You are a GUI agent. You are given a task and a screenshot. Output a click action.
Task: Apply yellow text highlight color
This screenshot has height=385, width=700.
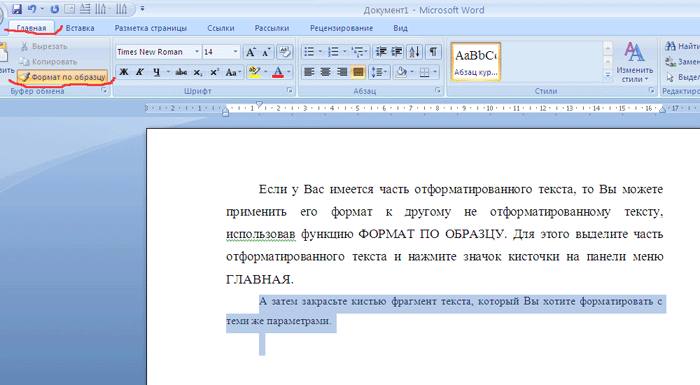(254, 72)
